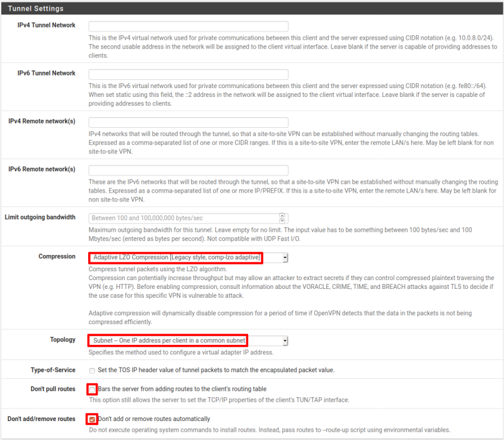Click text 'Don't add or remove routes automatically'

[154, 419]
